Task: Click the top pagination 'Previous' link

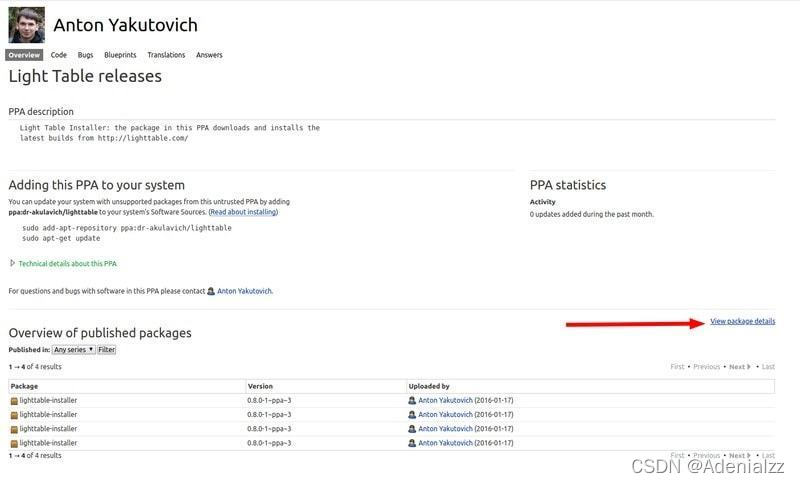Action: point(707,367)
